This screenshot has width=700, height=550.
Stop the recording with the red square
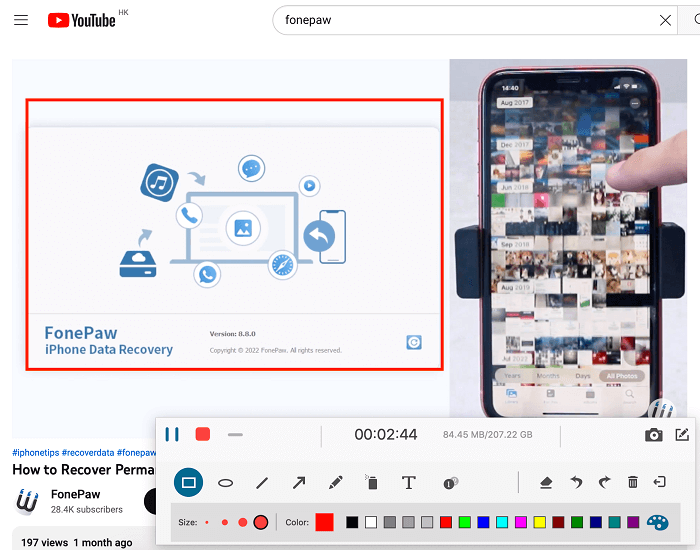(x=203, y=434)
